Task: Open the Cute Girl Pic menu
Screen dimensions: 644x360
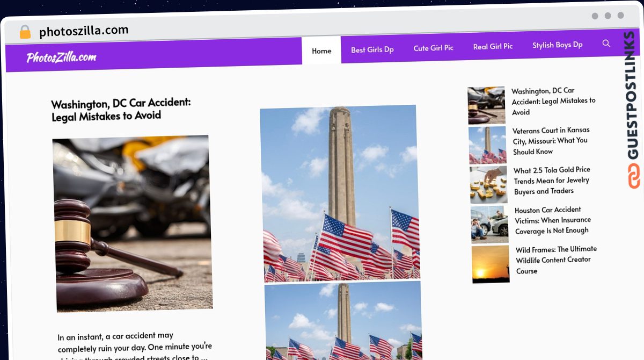Action: 434,48
